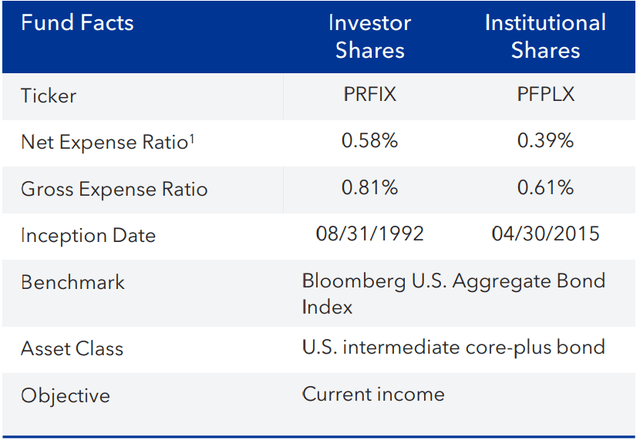The width and height of the screenshot is (640, 440).
Task: Select the PRFIX ticker symbol
Action: point(370,95)
